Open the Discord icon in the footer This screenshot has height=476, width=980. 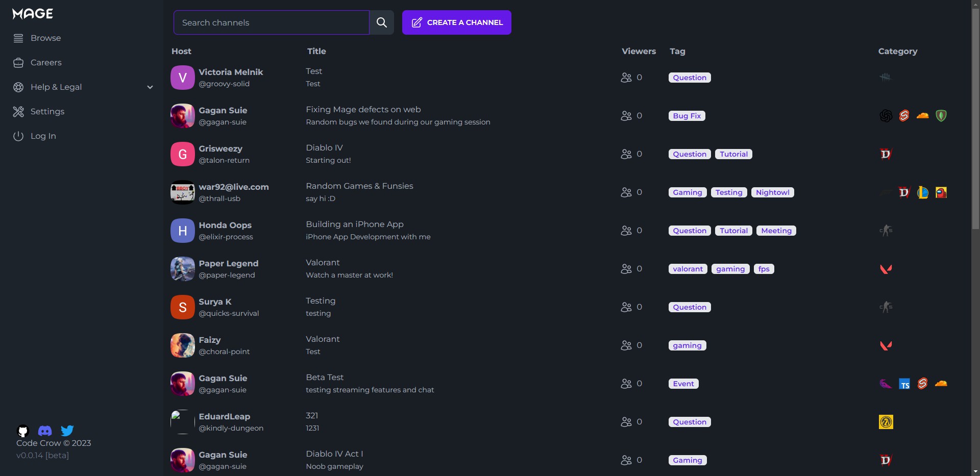(45, 431)
